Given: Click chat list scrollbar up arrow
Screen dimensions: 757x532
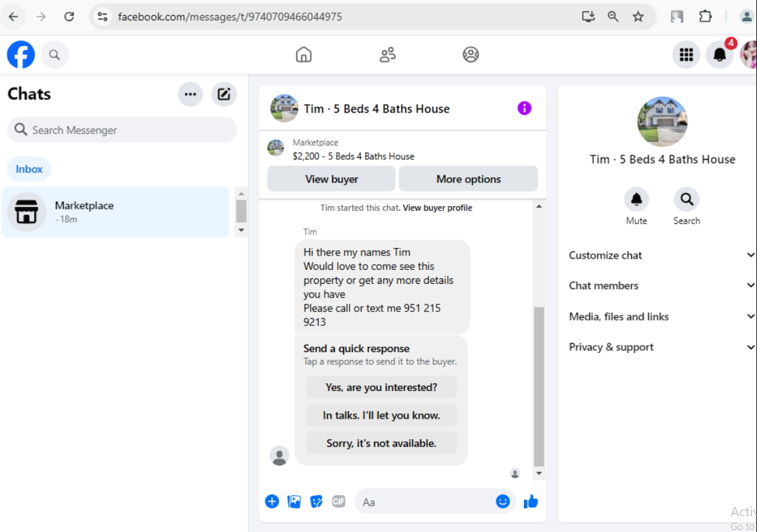Looking at the screenshot, I should click(x=242, y=194).
